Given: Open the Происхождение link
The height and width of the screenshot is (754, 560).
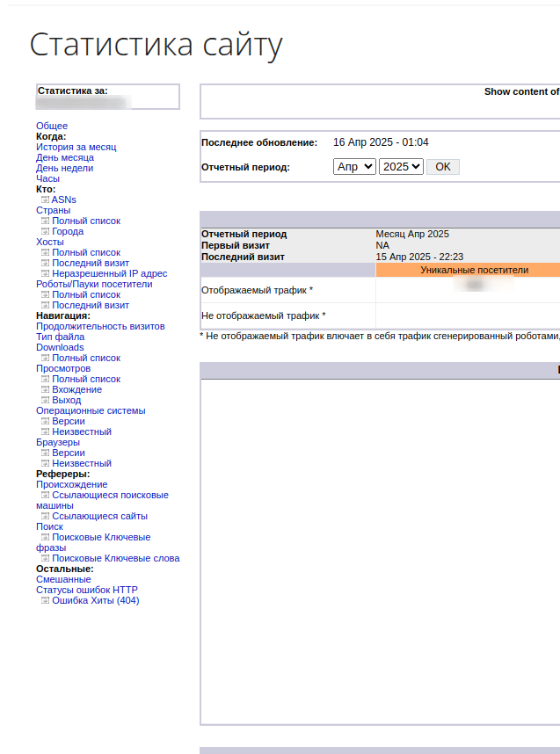Looking at the screenshot, I should click(72, 485).
